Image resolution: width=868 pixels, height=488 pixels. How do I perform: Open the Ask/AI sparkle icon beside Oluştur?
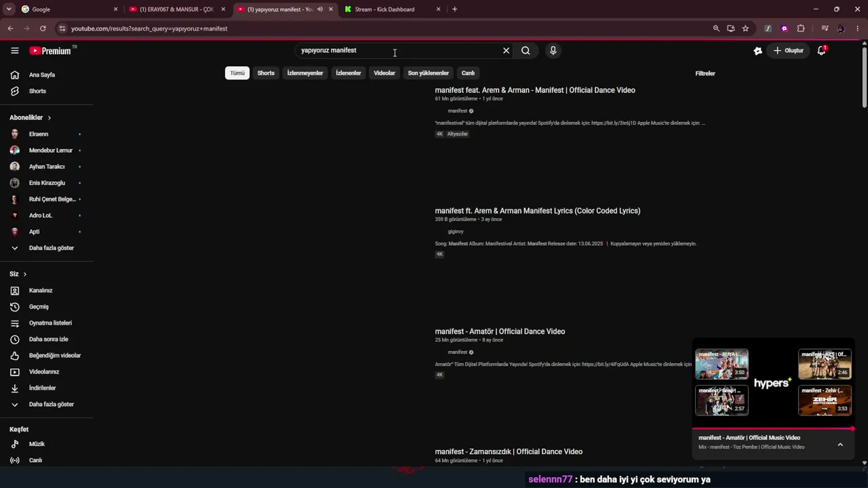point(757,51)
